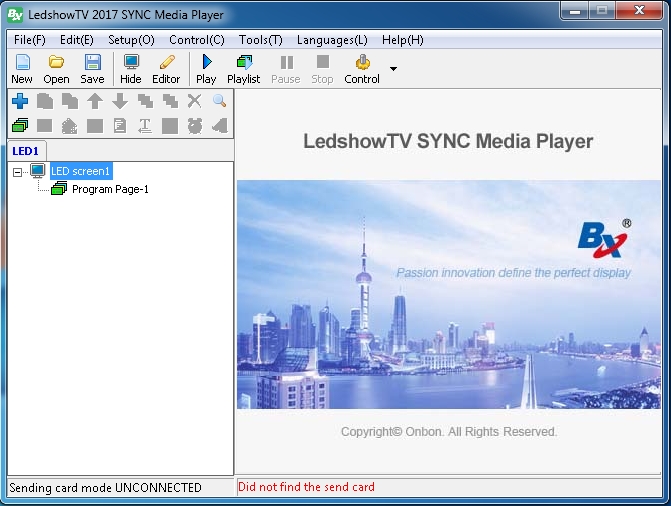Image resolution: width=671 pixels, height=506 pixels.
Task: Switch to the LED1 tab
Action: coord(26,151)
